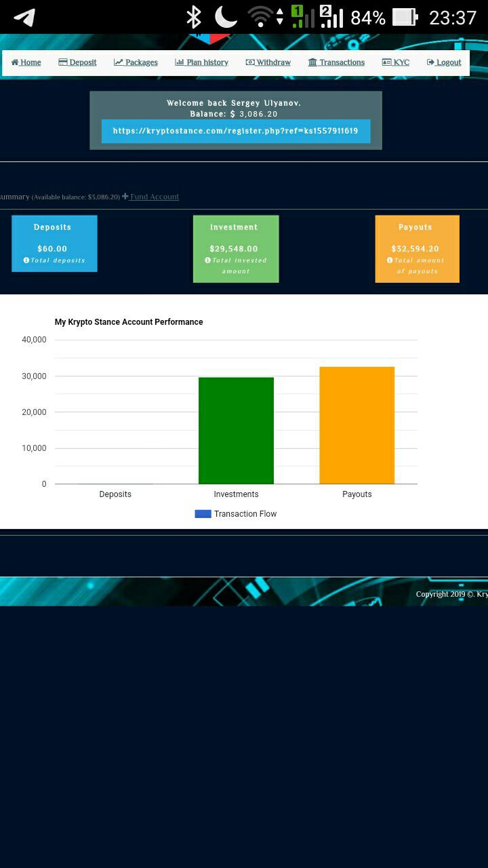Click the Deposits summary card
The height and width of the screenshot is (868, 488).
54,243
